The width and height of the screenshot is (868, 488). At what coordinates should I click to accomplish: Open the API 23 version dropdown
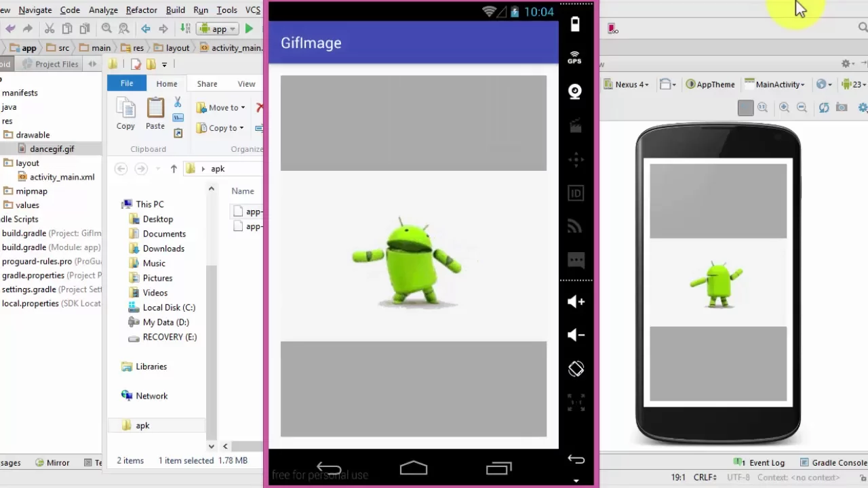[854, 84]
